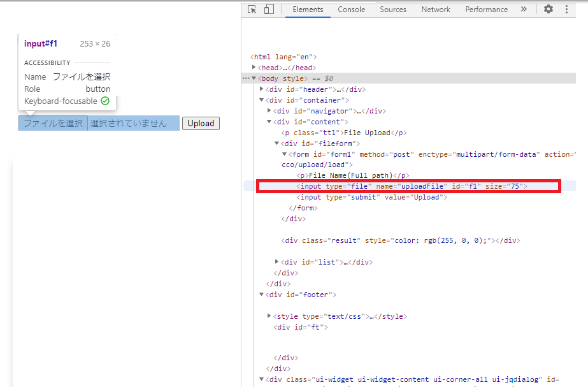Collapse the div id="content" node
The width and height of the screenshot is (588, 387).
point(269,122)
